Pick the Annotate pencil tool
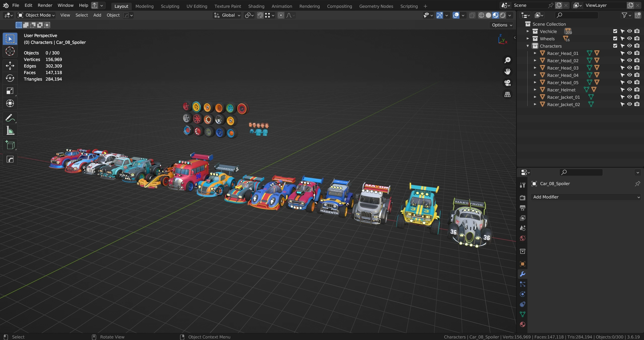Viewport: 644px width, 340px height. 10,118
